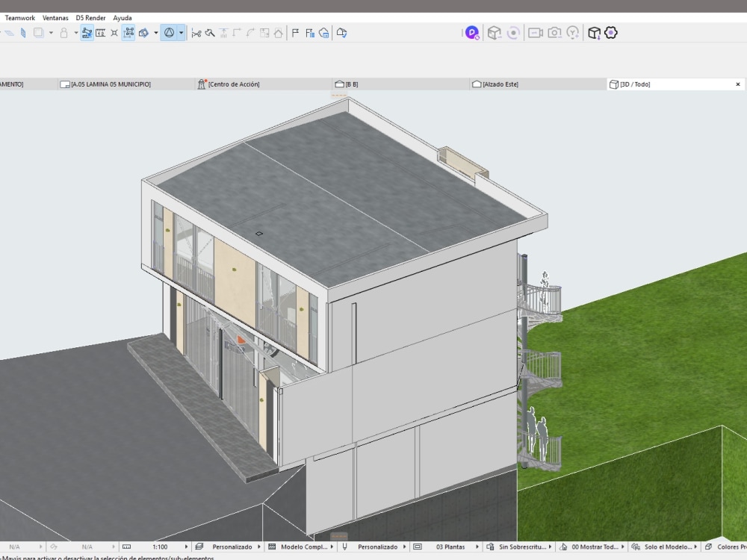
Task: Click the D5 photo camera icon
Action: [x=554, y=33]
